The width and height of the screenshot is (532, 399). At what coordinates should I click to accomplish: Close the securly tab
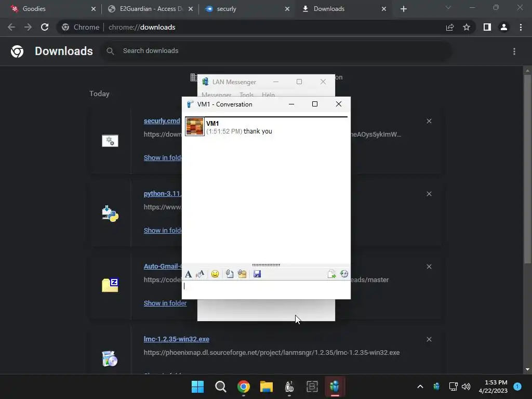[x=287, y=9]
